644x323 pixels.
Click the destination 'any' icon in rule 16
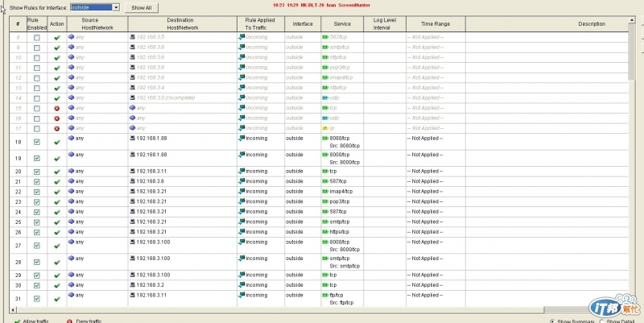pyautogui.click(x=132, y=118)
